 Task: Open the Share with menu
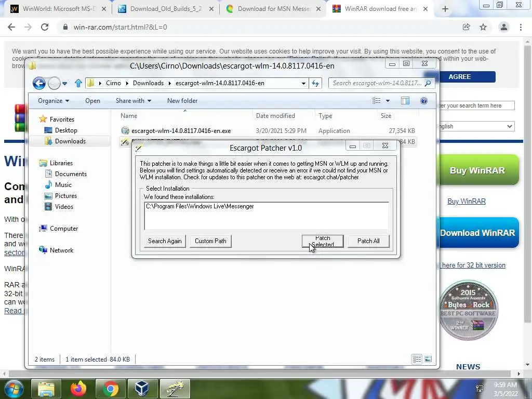(134, 101)
